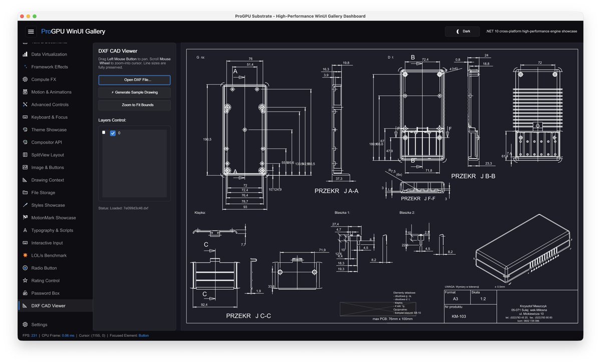
Task: Toggle layer 0 visibility checkbox
Action: click(x=113, y=133)
